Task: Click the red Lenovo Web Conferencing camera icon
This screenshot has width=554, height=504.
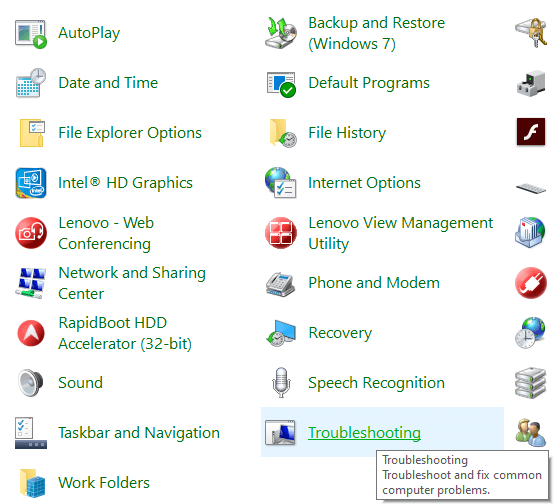Action: click(x=31, y=233)
